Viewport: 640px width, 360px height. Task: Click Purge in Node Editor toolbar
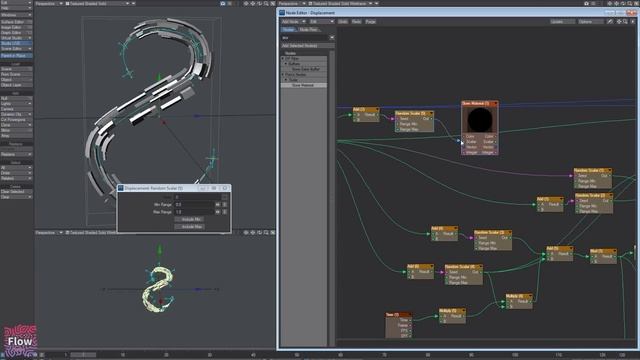click(371, 21)
